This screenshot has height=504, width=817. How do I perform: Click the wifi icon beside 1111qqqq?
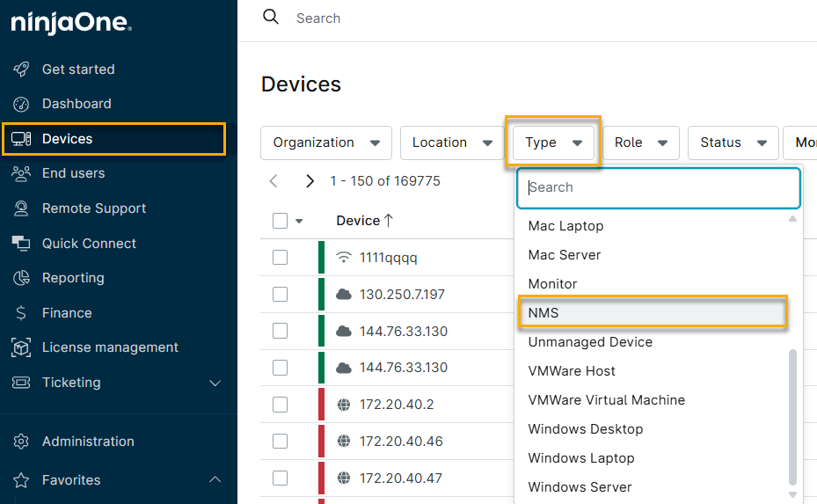[x=343, y=257]
